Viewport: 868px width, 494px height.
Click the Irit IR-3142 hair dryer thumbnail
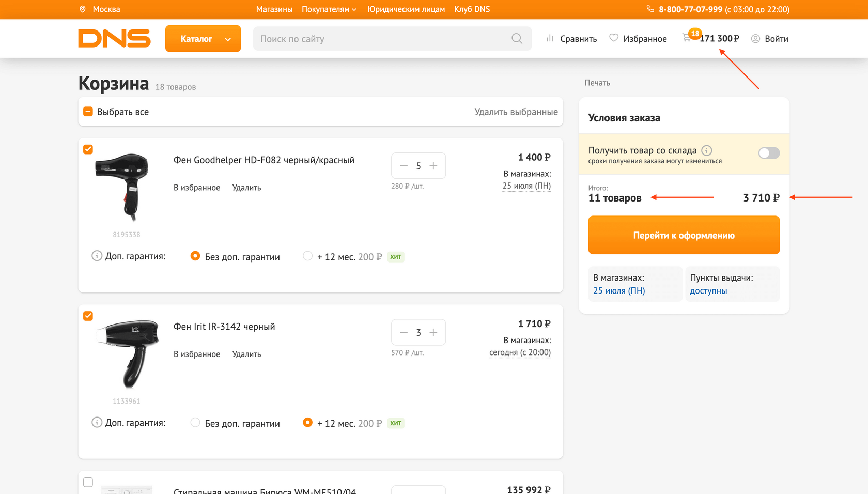127,353
